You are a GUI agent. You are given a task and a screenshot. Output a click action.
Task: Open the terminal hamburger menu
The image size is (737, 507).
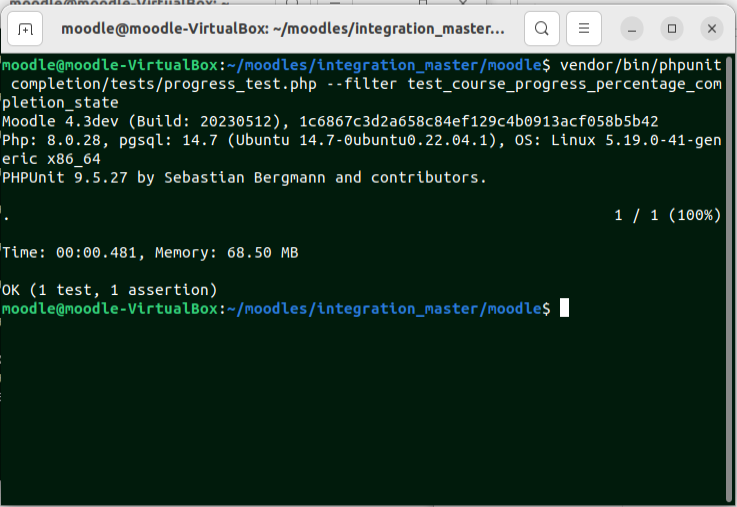point(584,29)
